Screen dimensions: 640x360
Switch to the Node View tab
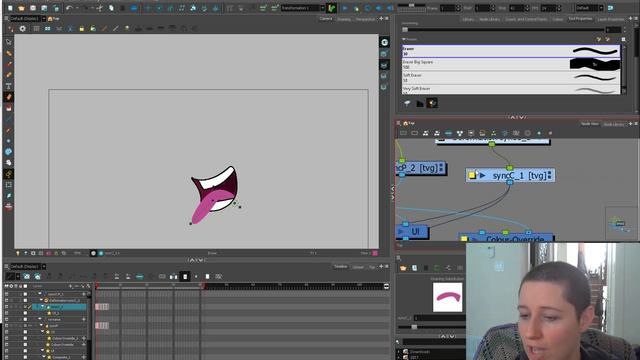click(x=589, y=124)
